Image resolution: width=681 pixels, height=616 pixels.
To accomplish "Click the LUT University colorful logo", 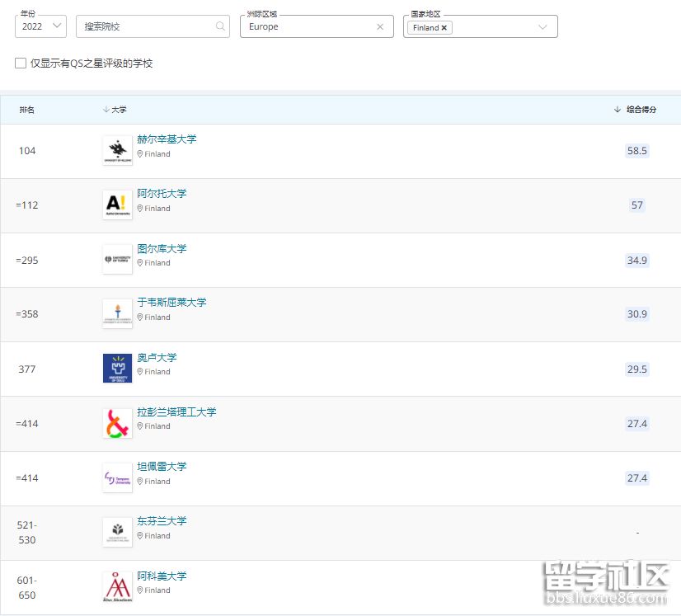I will tap(117, 423).
